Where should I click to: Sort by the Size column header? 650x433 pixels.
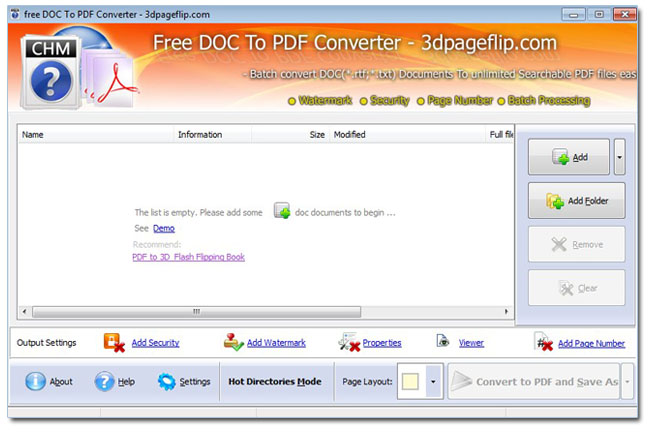coord(290,135)
